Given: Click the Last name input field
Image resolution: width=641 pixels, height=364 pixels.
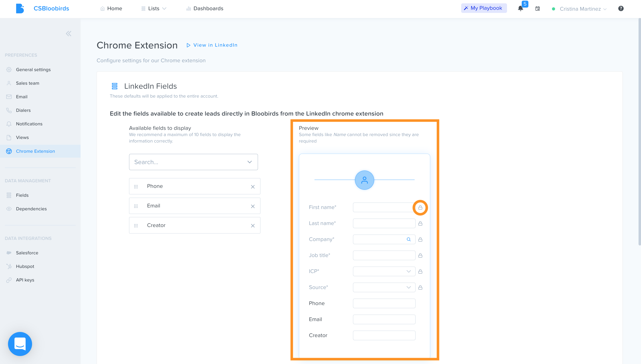Looking at the screenshot, I should click(384, 223).
